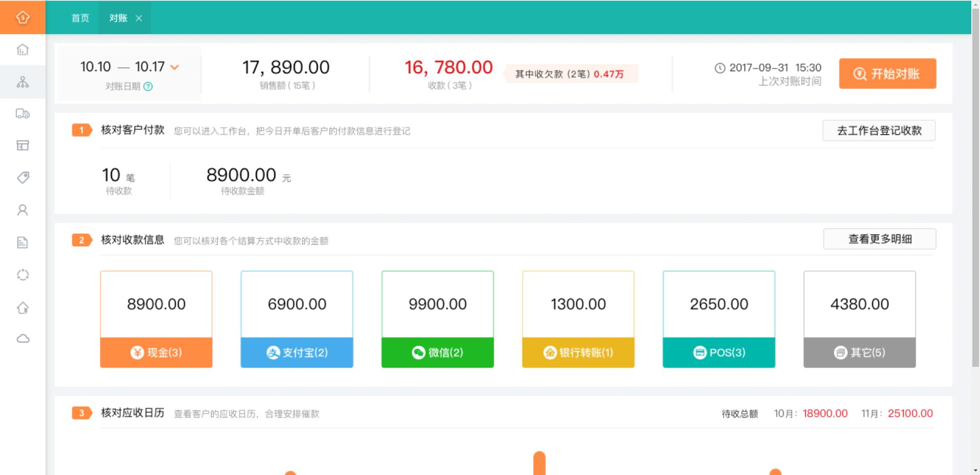
Task: Select the 支付宝(2) payment card
Action: [297, 319]
